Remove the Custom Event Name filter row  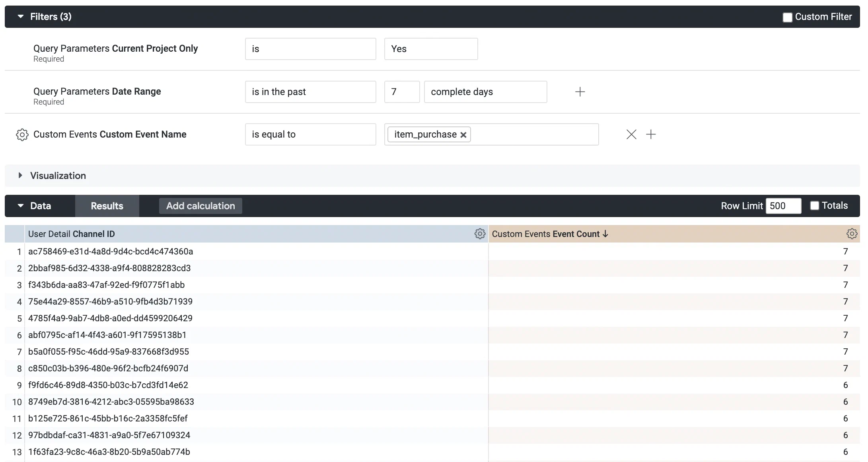point(631,134)
